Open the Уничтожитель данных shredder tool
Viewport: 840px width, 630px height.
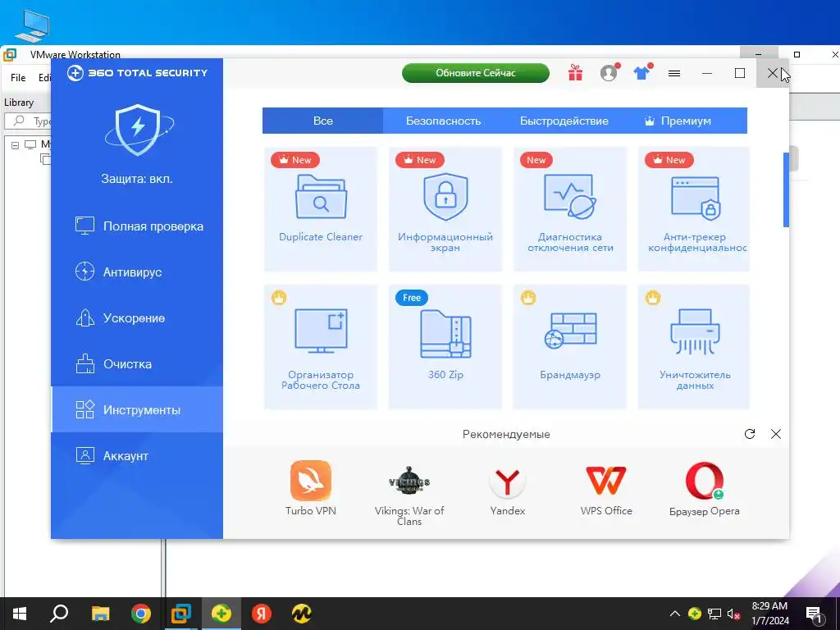694,347
